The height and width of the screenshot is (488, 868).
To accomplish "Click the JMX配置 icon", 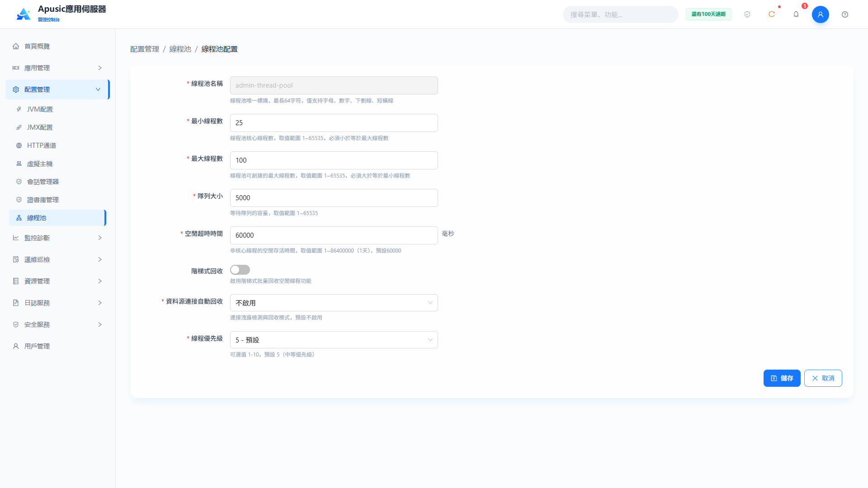I will [19, 127].
